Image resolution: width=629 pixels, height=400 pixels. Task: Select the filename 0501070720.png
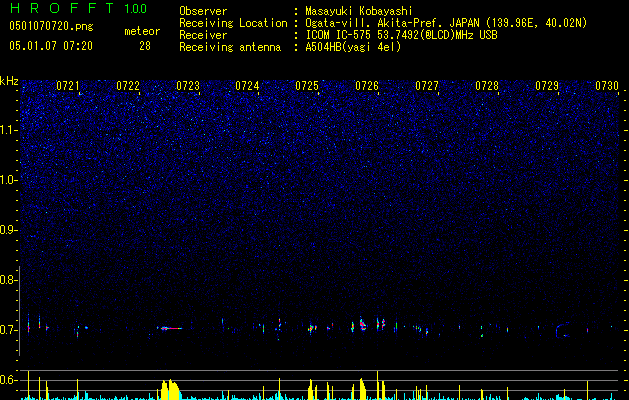pos(51,26)
